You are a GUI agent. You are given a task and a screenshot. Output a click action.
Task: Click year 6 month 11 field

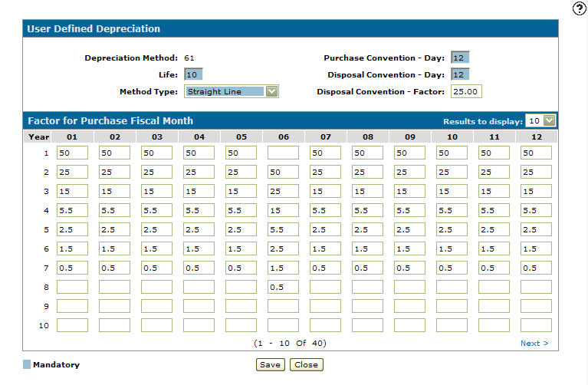click(x=494, y=248)
